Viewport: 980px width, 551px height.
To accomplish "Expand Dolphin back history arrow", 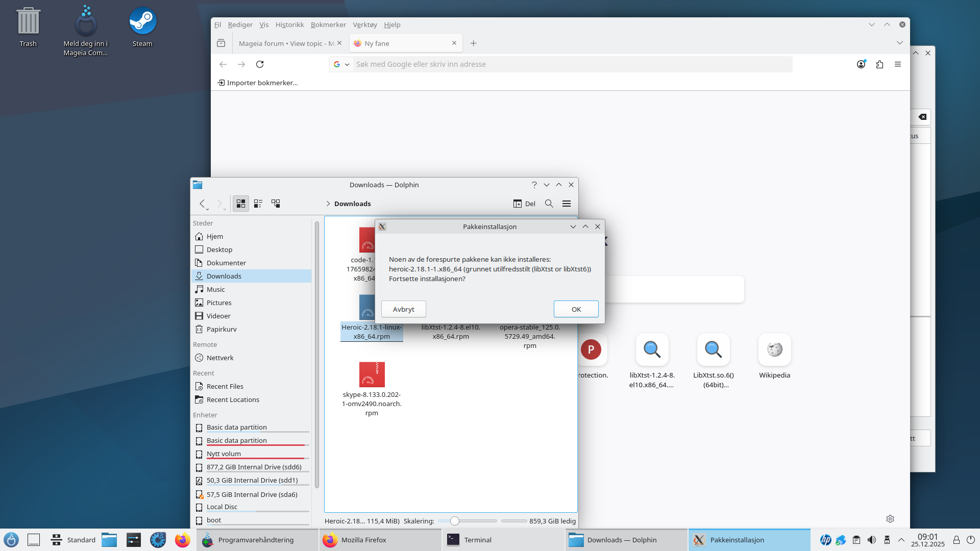I will (x=207, y=209).
